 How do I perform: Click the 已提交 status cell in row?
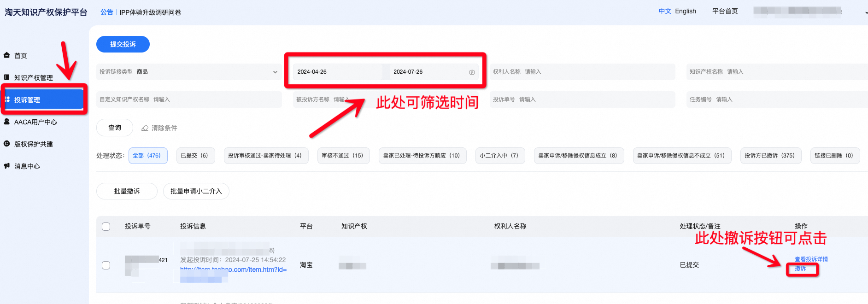click(x=689, y=265)
